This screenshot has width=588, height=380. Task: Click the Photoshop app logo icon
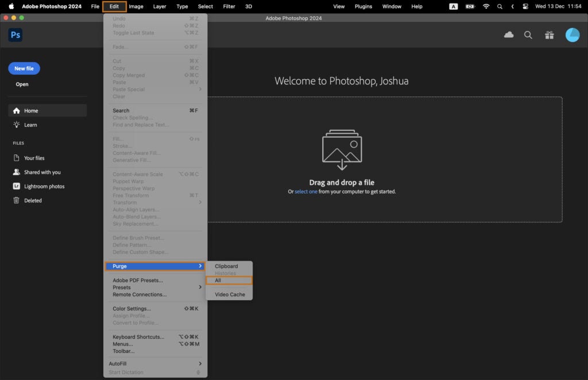[15, 35]
